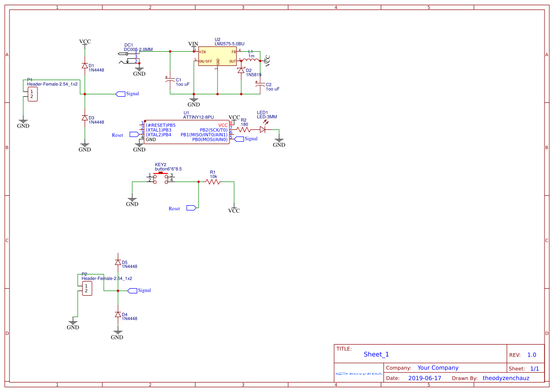Select the D4 1N4448 diode symbol

118,315
